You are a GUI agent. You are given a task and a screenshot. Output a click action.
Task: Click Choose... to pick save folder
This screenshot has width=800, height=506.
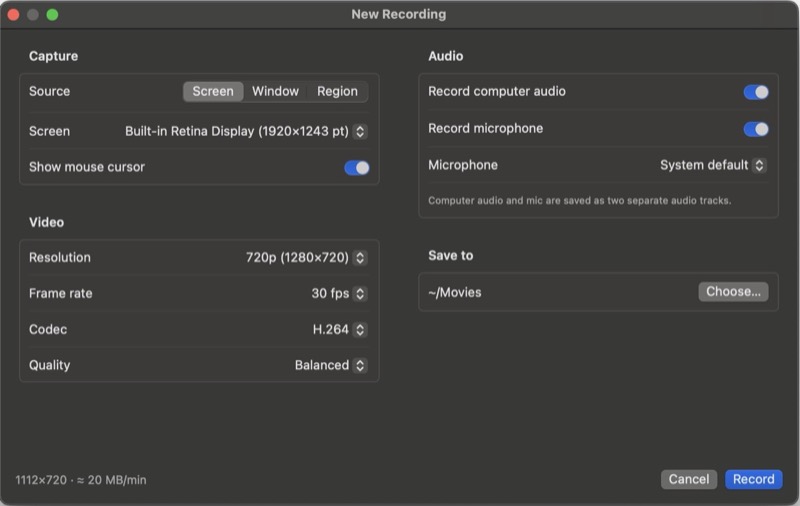point(733,292)
